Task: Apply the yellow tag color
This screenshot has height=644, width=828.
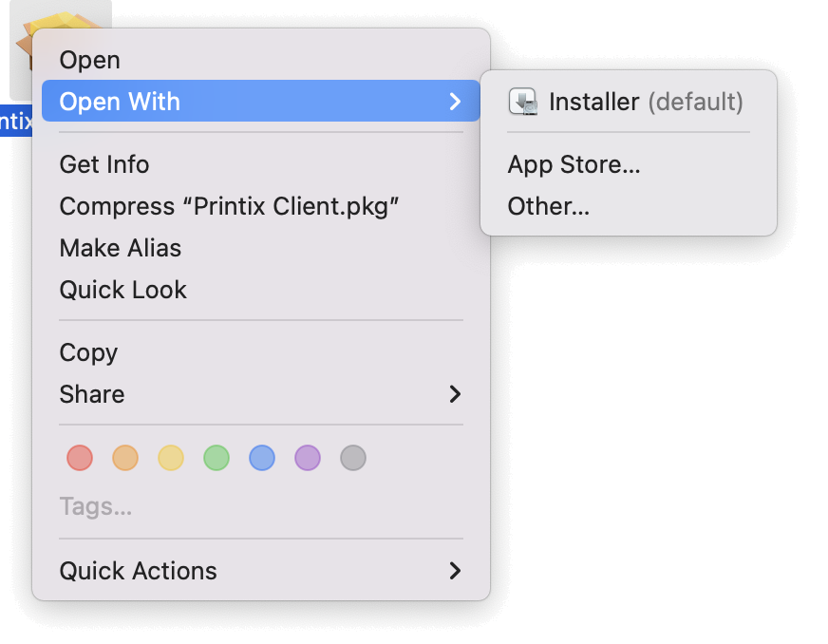Action: tap(171, 458)
